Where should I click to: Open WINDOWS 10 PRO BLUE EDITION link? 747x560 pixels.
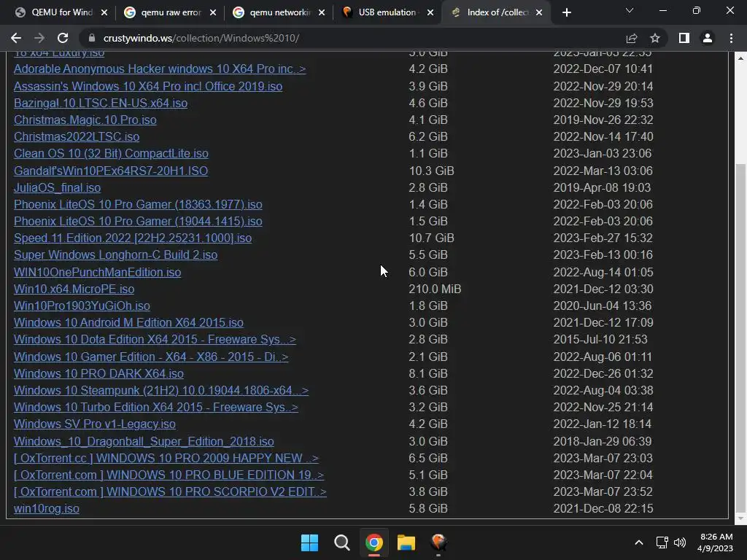[x=169, y=475]
